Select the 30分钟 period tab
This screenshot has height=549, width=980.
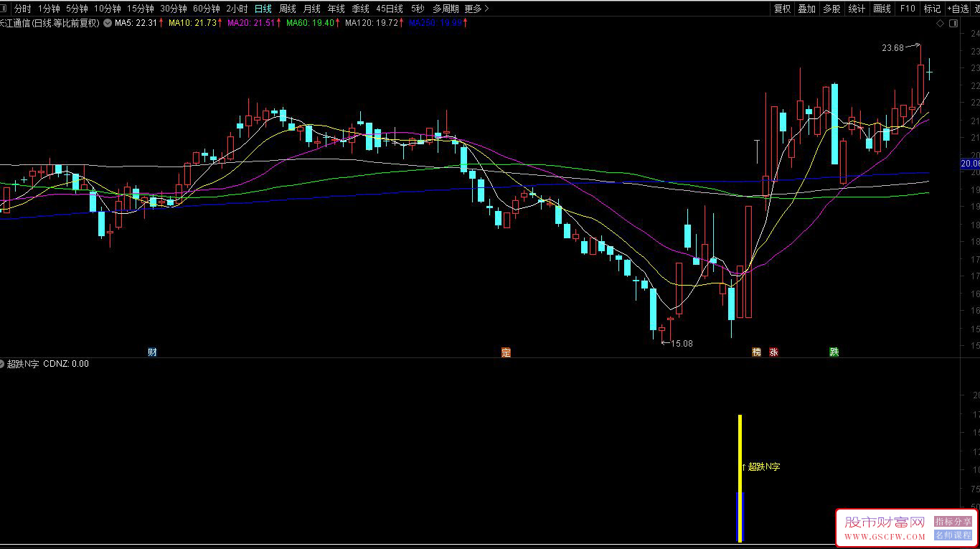tap(173, 9)
